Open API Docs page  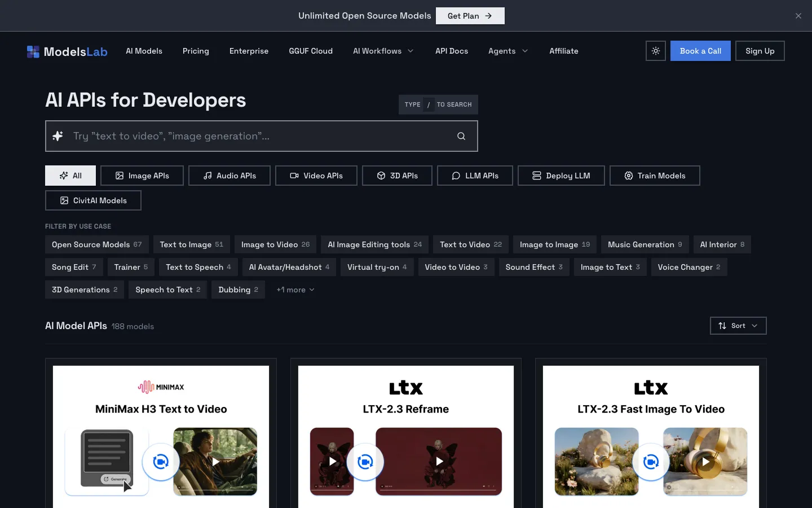coord(452,51)
